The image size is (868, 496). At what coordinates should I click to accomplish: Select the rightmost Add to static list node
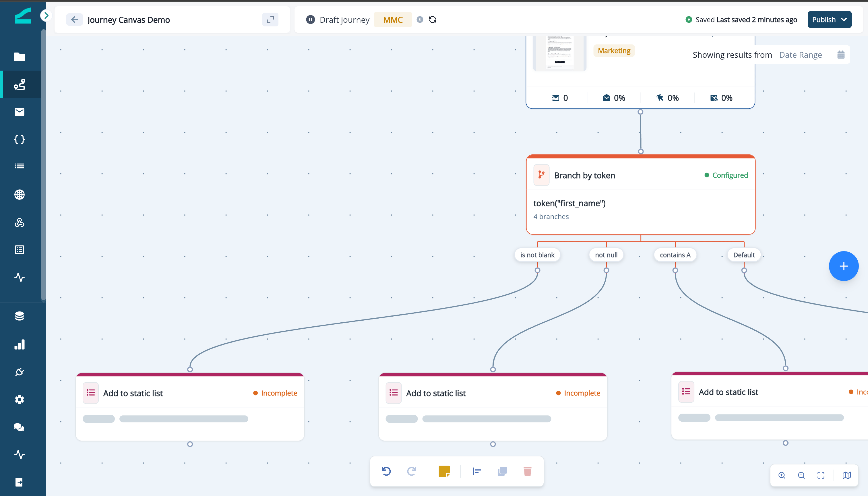click(770, 406)
